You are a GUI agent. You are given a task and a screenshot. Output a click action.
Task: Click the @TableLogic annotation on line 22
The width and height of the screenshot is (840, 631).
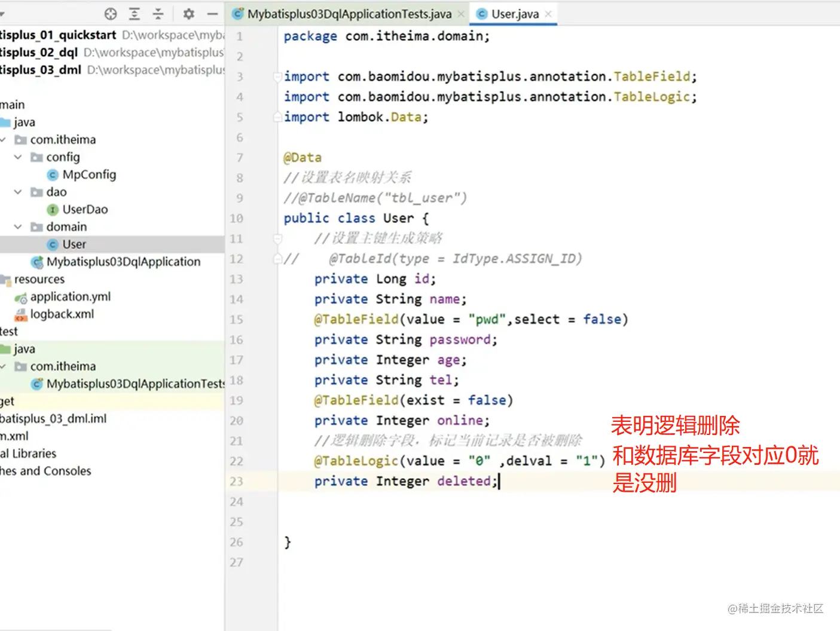pyautogui.click(x=357, y=461)
